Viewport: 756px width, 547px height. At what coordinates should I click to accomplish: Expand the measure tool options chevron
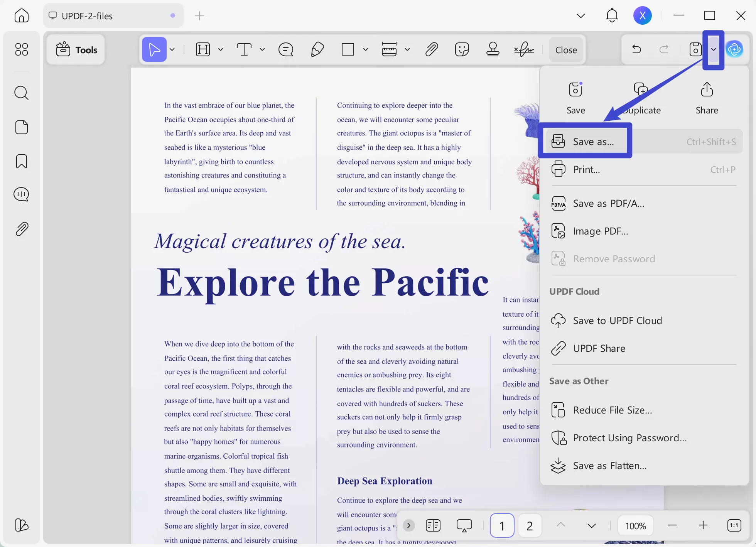tap(408, 49)
